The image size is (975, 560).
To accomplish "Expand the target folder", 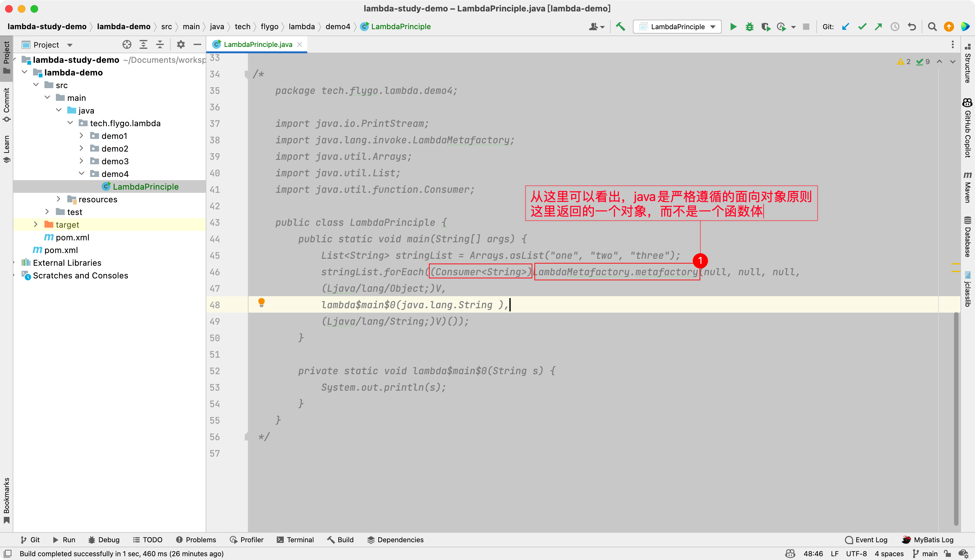I will coord(36,224).
